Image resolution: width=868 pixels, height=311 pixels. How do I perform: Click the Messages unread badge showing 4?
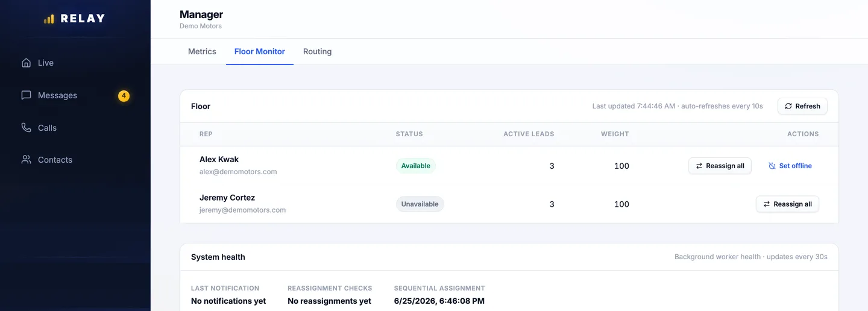(124, 95)
